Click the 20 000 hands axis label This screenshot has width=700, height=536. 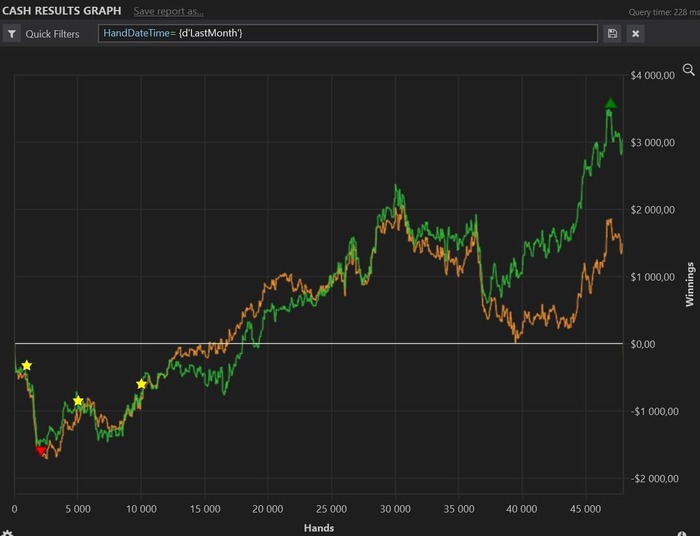point(268,509)
